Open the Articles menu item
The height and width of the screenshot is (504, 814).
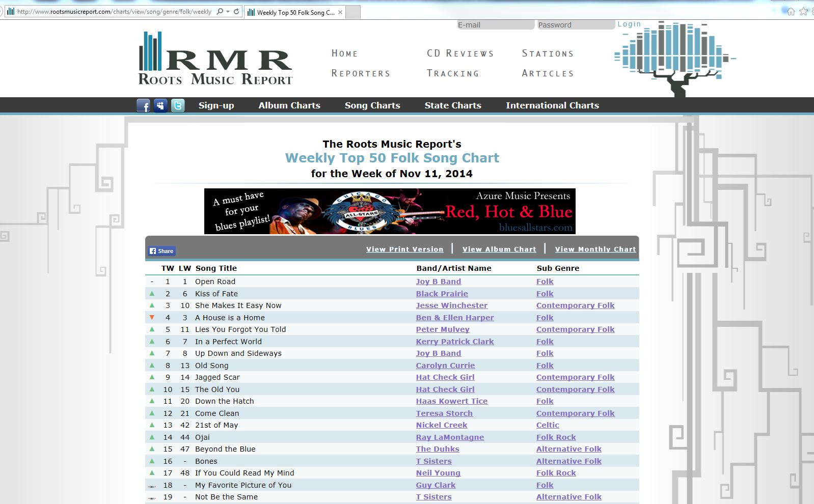(548, 73)
